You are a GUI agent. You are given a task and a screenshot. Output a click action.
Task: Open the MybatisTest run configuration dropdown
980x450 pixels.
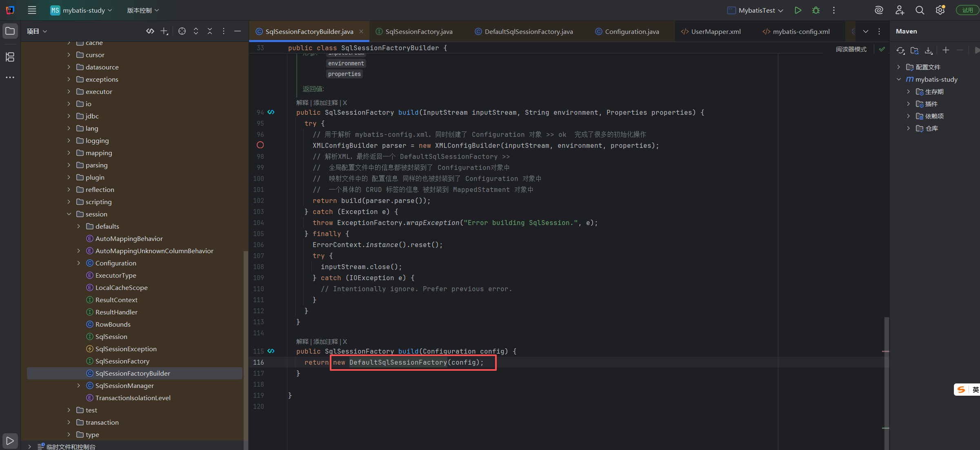point(756,10)
